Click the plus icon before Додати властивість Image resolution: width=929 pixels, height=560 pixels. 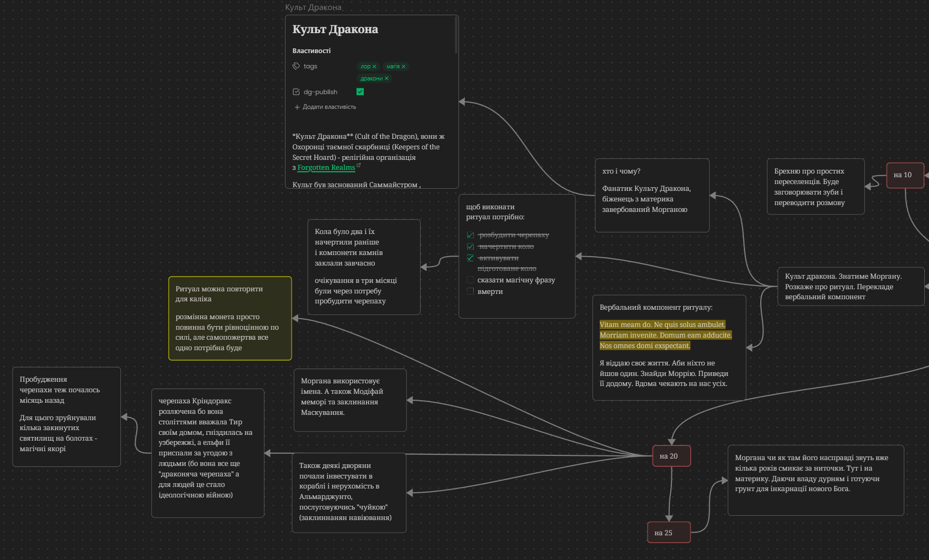point(297,107)
